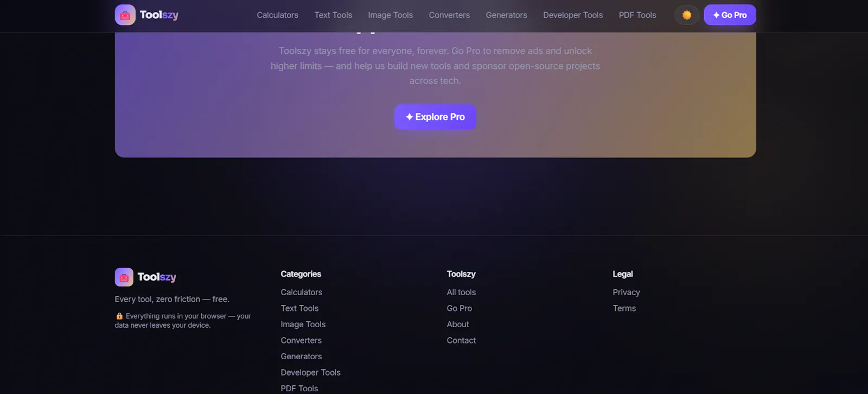Follow the Generators footer link

(x=301, y=357)
